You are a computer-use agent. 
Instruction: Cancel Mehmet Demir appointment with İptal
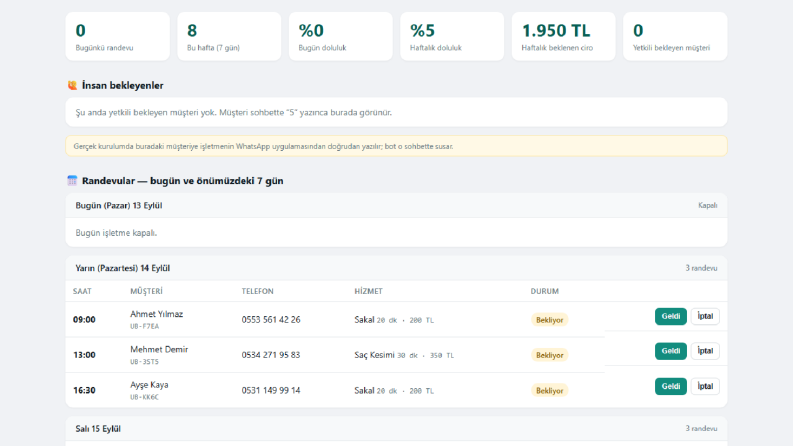(705, 351)
